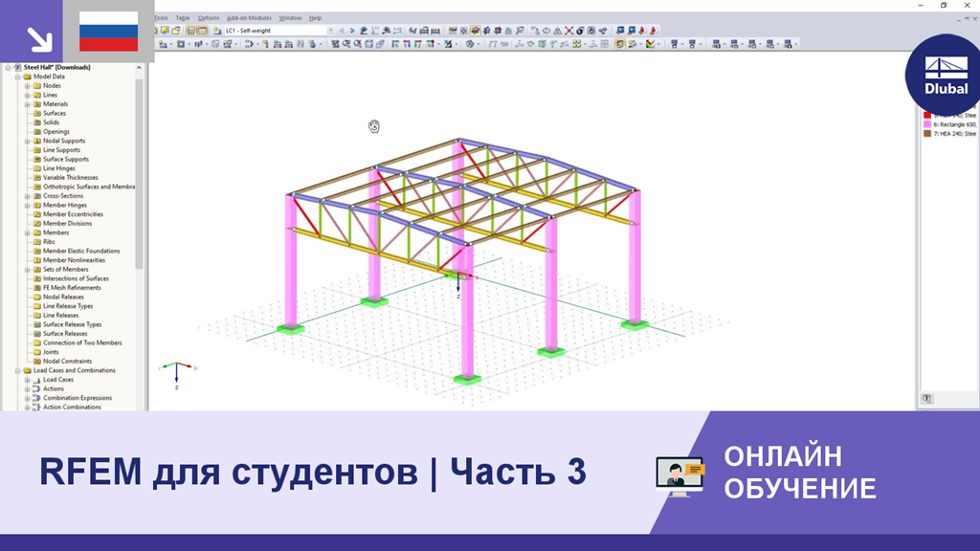
Task: Go to previous load case arrow
Action: click(x=342, y=30)
